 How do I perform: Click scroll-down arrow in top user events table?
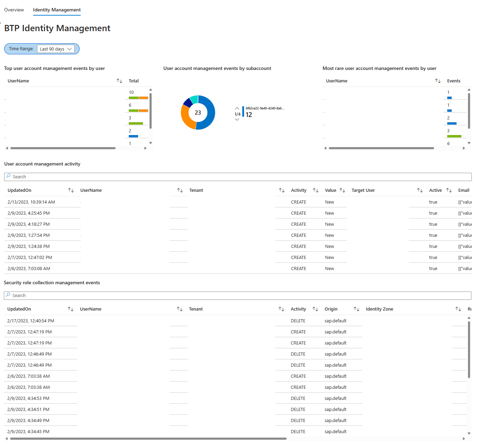pos(151,143)
